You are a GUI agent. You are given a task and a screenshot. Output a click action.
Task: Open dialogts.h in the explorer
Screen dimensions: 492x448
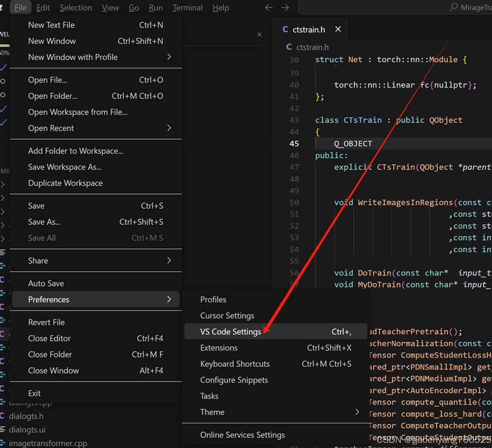(26, 416)
